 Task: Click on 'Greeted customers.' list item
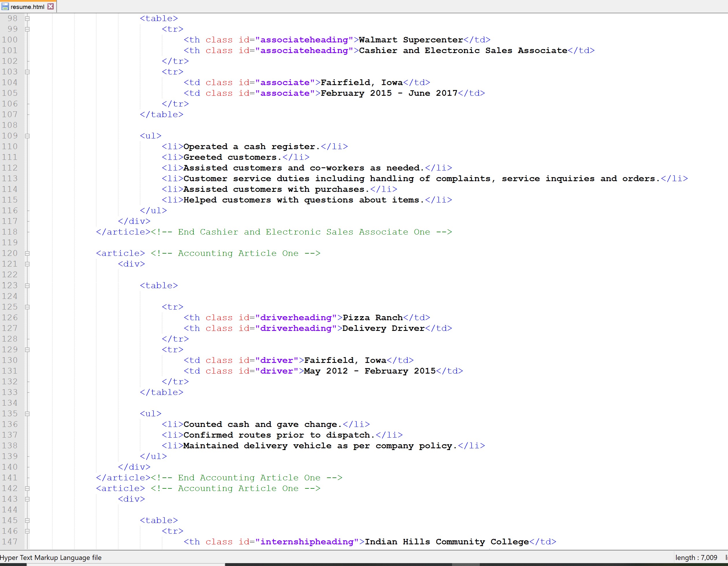pyautogui.click(x=233, y=157)
